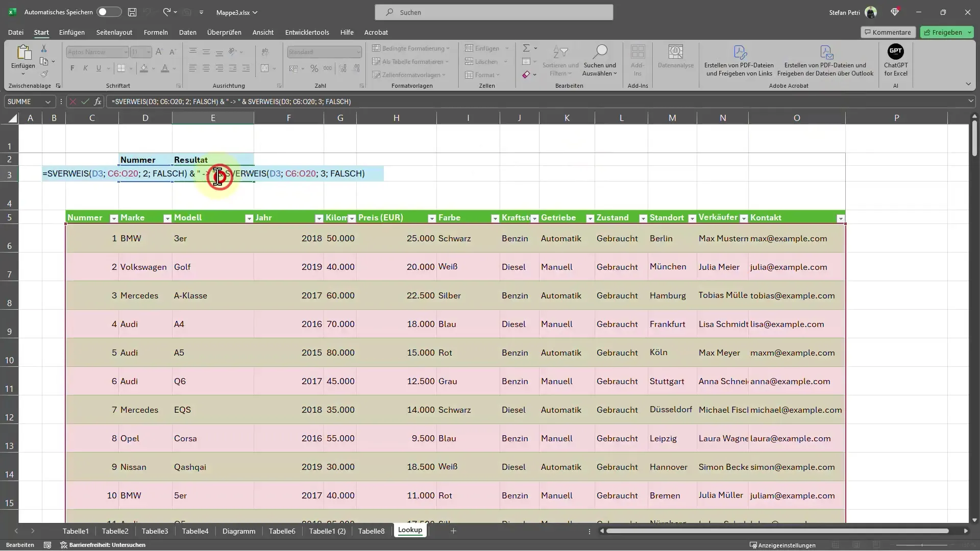
Task: Click the Cut scissors icon
Action: [44, 48]
